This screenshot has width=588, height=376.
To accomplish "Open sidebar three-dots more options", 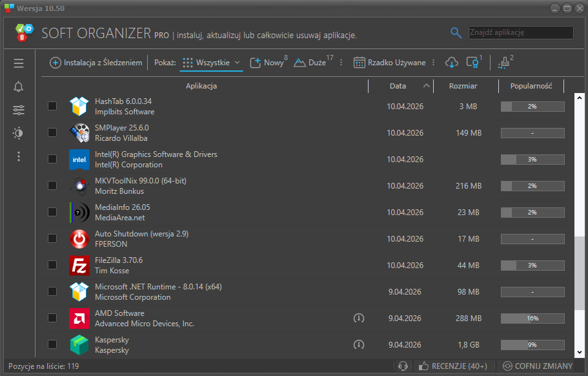I will point(18,156).
